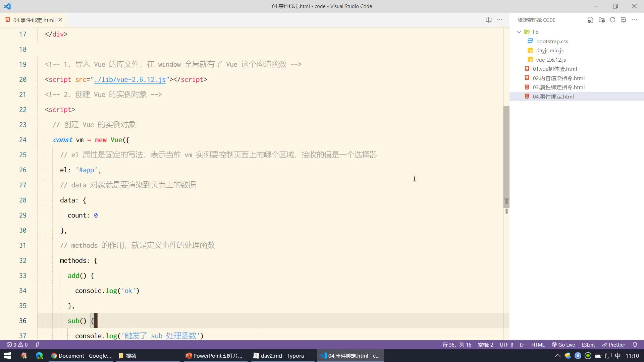Collapse all folders in explorer
Image resolution: width=644 pixels, height=362 pixels.
point(623,20)
